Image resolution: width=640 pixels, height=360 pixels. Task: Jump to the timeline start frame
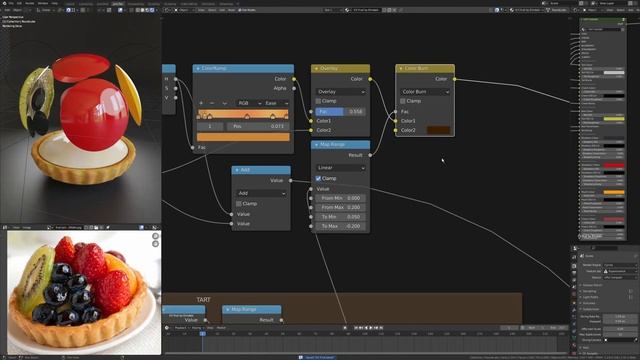[356, 328]
